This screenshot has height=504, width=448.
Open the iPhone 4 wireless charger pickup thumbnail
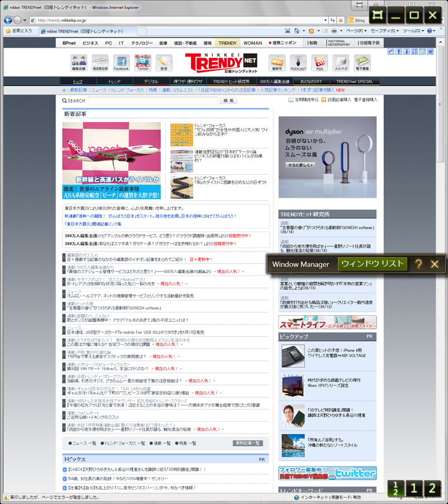[x=293, y=356]
